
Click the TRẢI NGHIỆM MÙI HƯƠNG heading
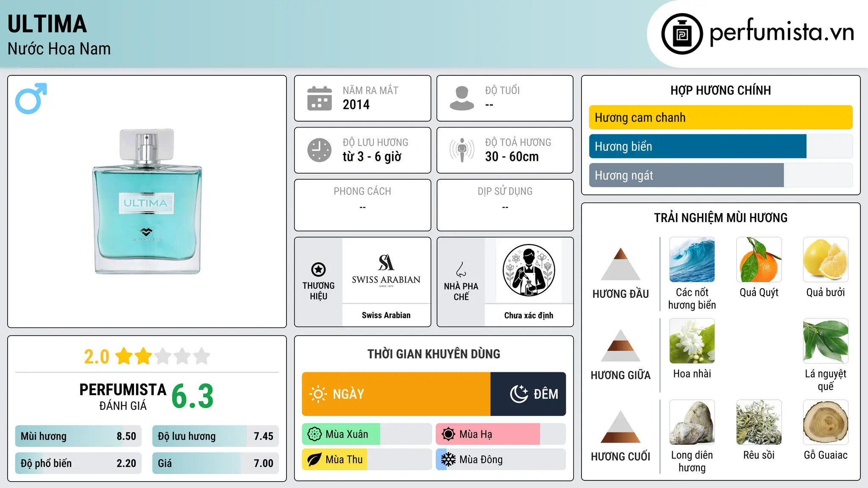tap(721, 218)
